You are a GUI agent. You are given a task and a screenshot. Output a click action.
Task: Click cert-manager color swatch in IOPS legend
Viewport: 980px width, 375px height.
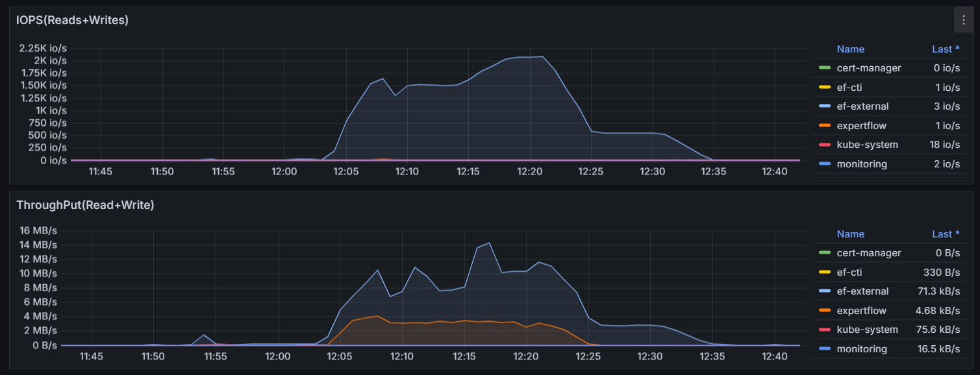click(x=824, y=68)
